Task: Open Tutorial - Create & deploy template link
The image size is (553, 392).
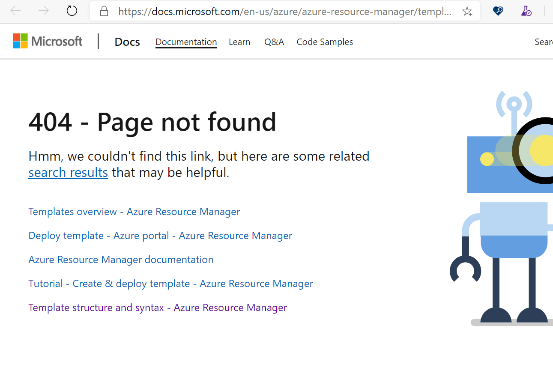Action: click(170, 284)
